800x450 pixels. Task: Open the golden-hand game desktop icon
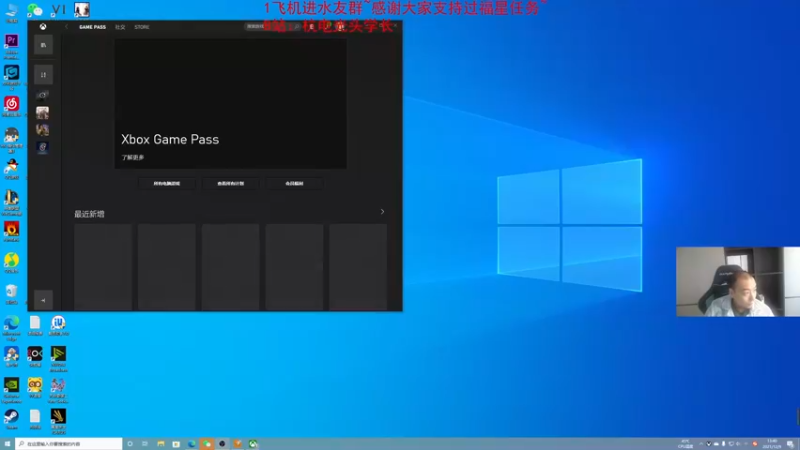point(58,420)
